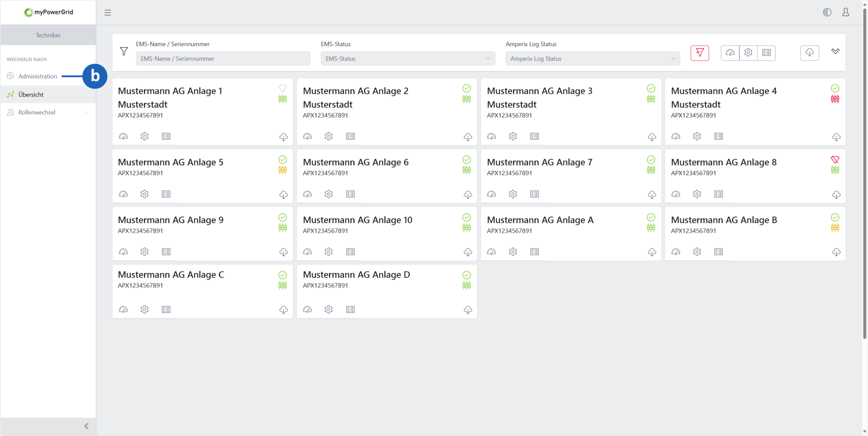Click the theme contrast icon in header
868x436 pixels.
827,12
